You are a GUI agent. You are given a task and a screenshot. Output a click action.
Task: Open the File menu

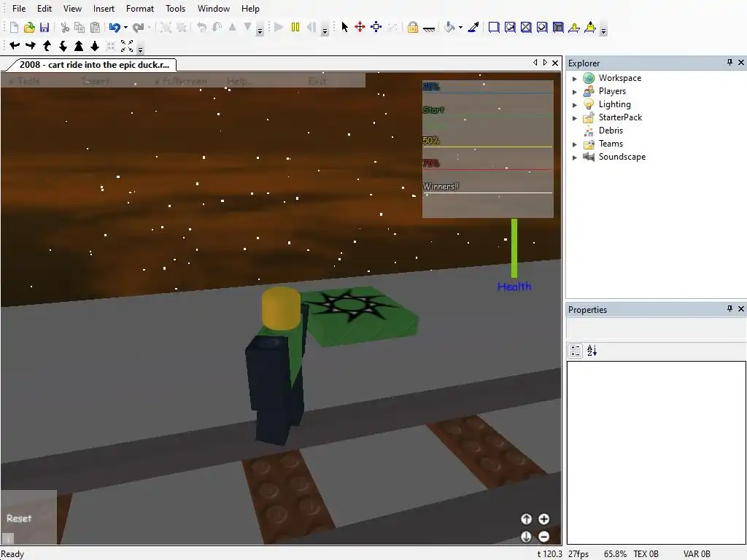tap(19, 9)
